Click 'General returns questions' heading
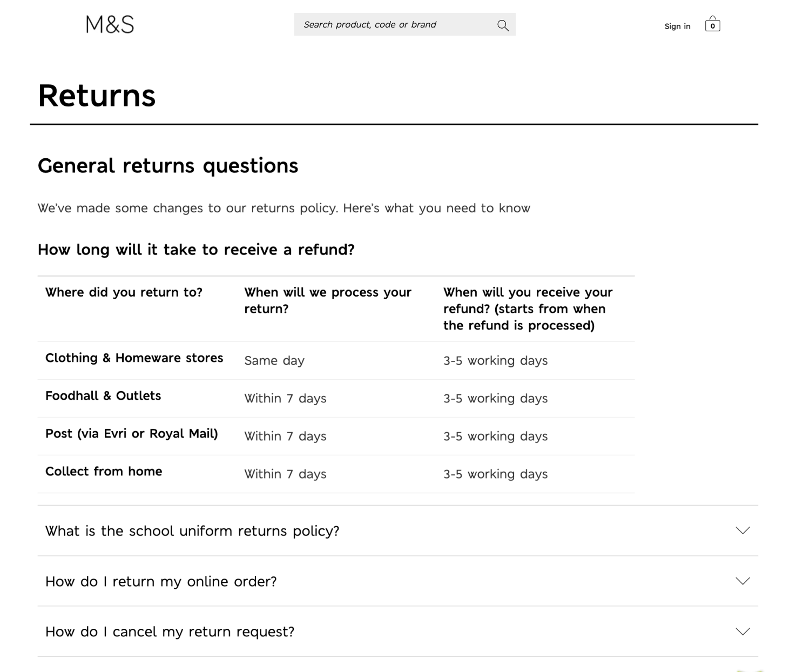This screenshot has width=810, height=672. [168, 166]
